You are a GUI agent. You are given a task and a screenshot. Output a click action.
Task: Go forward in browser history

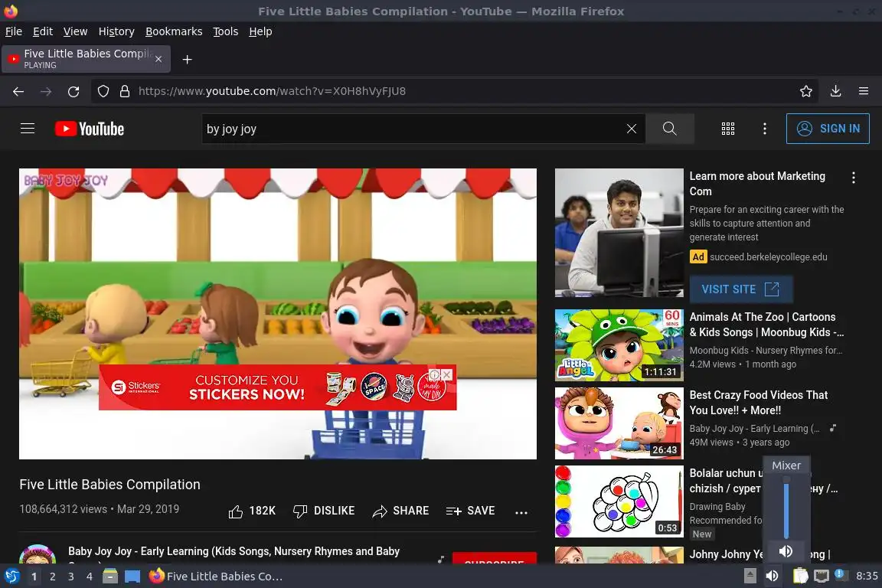pos(46,91)
